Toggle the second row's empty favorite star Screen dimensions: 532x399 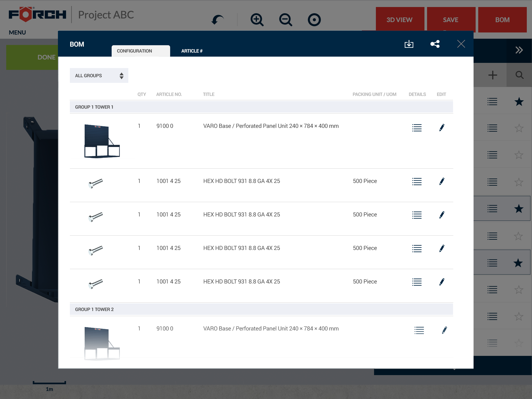click(519, 128)
